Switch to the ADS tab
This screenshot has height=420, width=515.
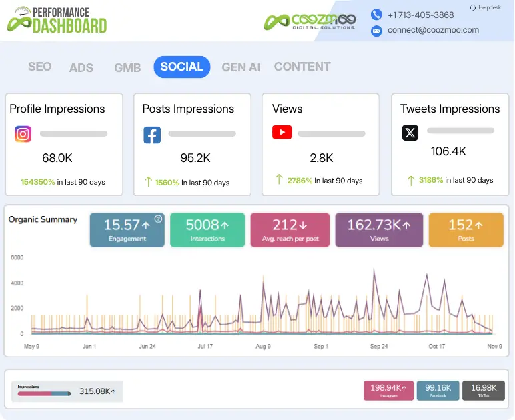point(81,67)
